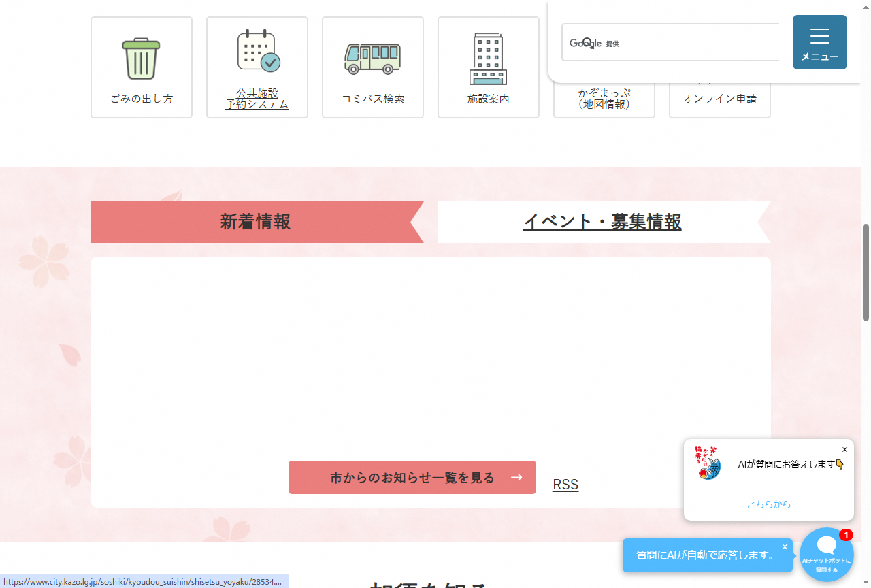Image resolution: width=871 pixels, height=588 pixels.
Task: Open the ごみの出し方 garbage disposal icon
Action: click(141, 67)
